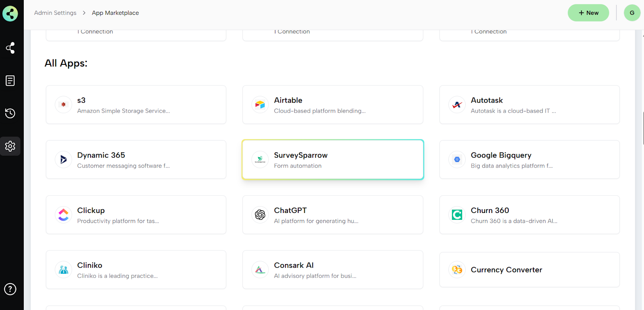
Task: Open the user avatar G menu
Action: pyautogui.click(x=632, y=13)
